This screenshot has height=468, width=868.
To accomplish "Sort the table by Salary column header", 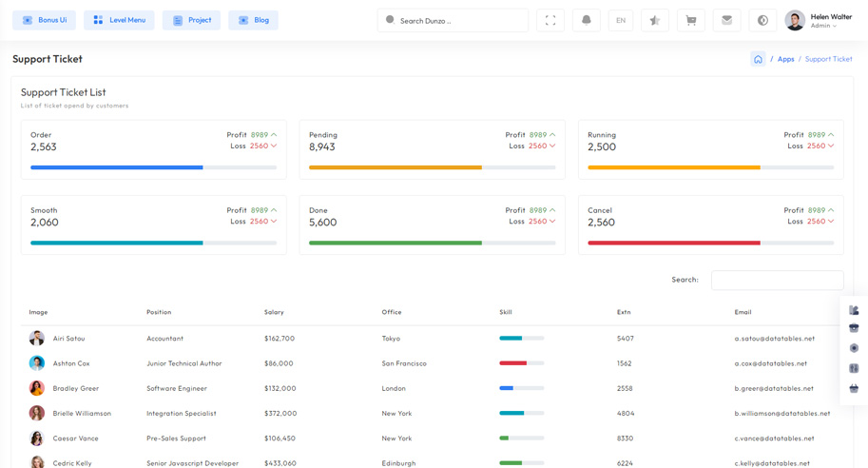I will click(x=274, y=312).
